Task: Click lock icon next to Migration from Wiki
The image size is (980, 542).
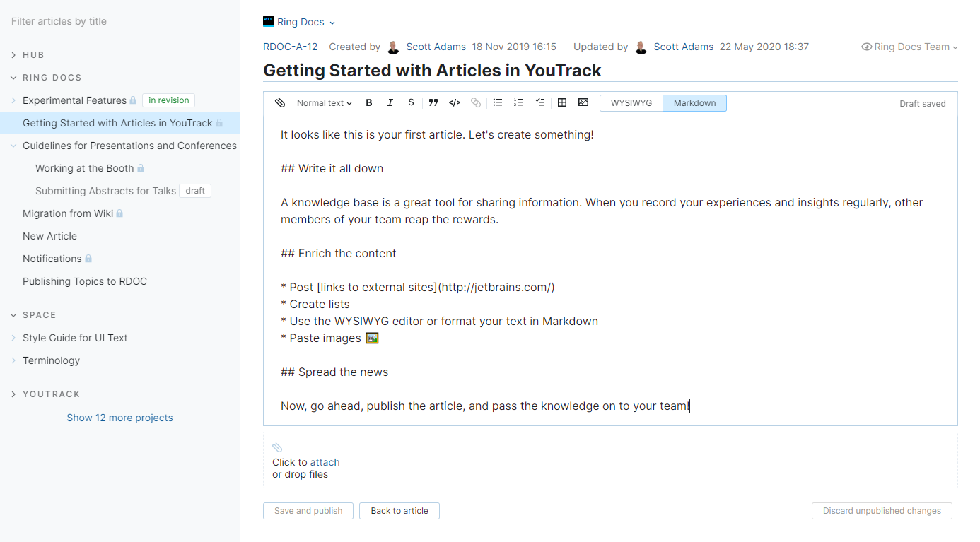Action: [119, 213]
